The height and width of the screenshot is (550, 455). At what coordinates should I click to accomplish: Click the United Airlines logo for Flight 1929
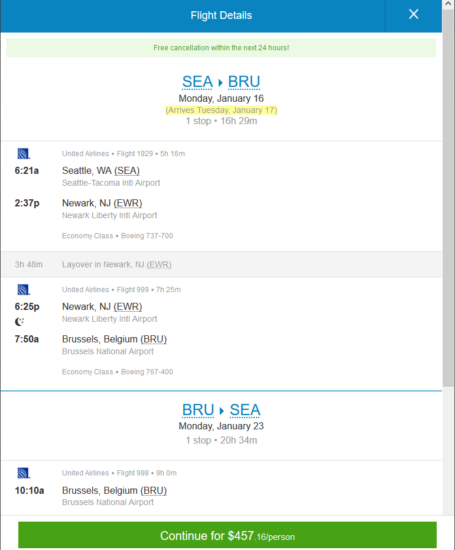(x=24, y=154)
